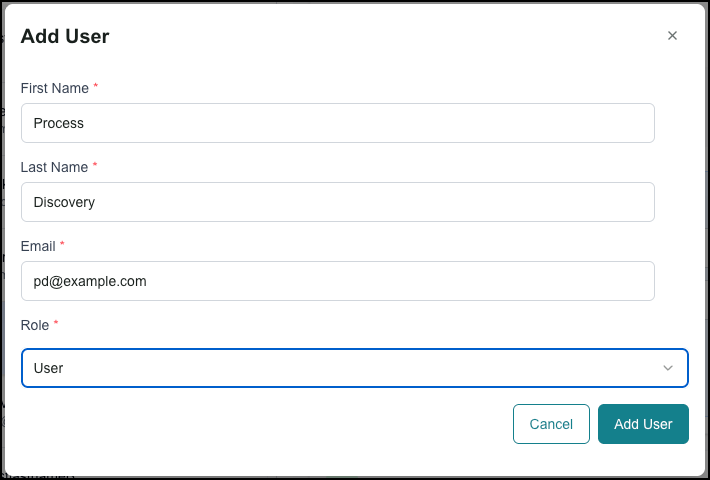Click the red asterisk beside Email
This screenshot has width=710, height=480.
[x=62, y=244]
